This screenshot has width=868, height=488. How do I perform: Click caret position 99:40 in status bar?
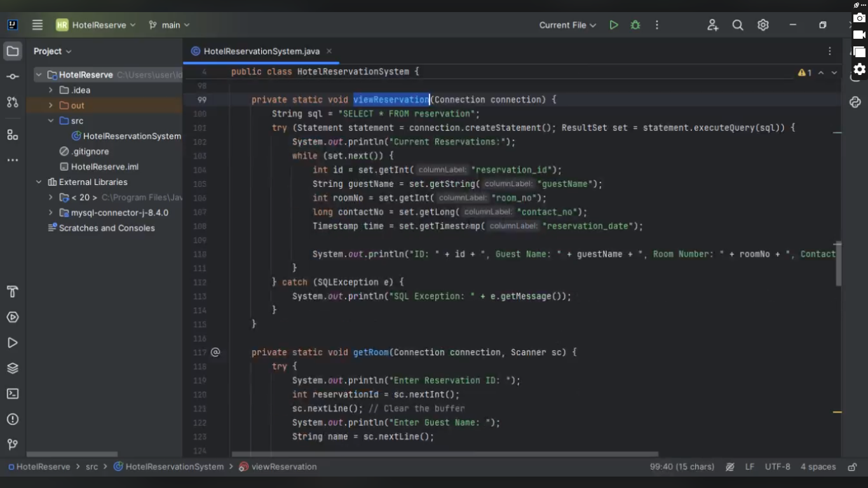[682, 467]
